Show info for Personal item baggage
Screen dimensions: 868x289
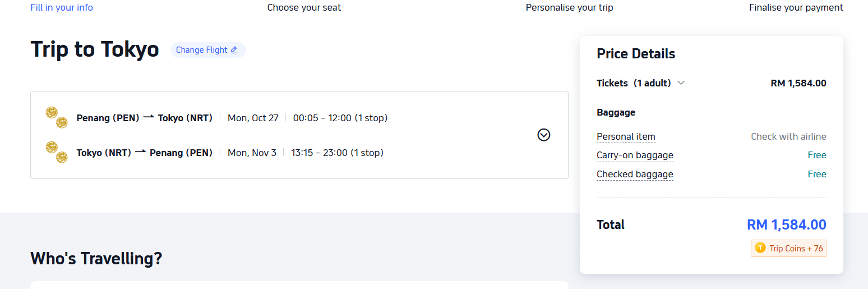point(626,136)
